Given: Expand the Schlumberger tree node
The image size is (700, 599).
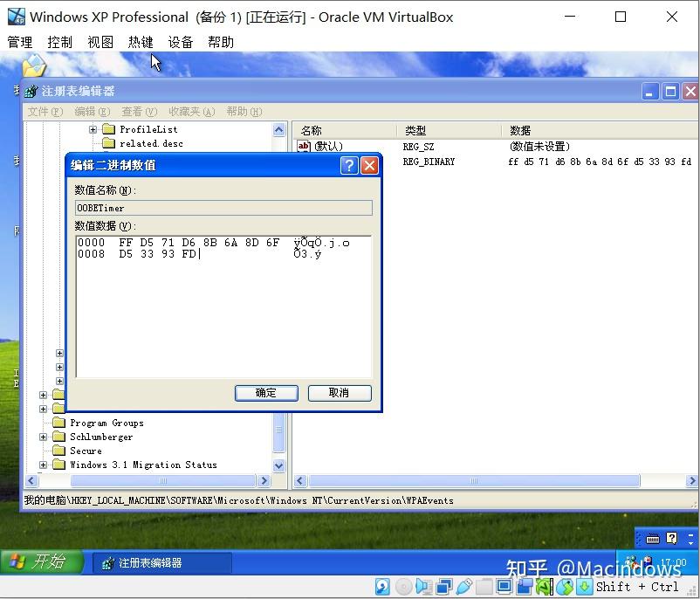Looking at the screenshot, I should pyautogui.click(x=44, y=437).
